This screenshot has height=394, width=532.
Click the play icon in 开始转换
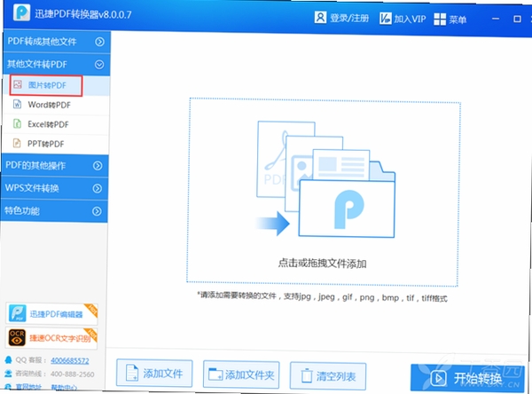pos(438,378)
